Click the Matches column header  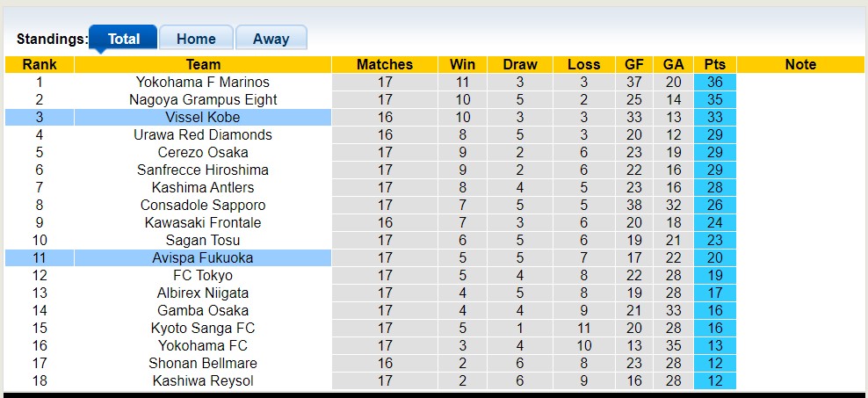coord(385,64)
